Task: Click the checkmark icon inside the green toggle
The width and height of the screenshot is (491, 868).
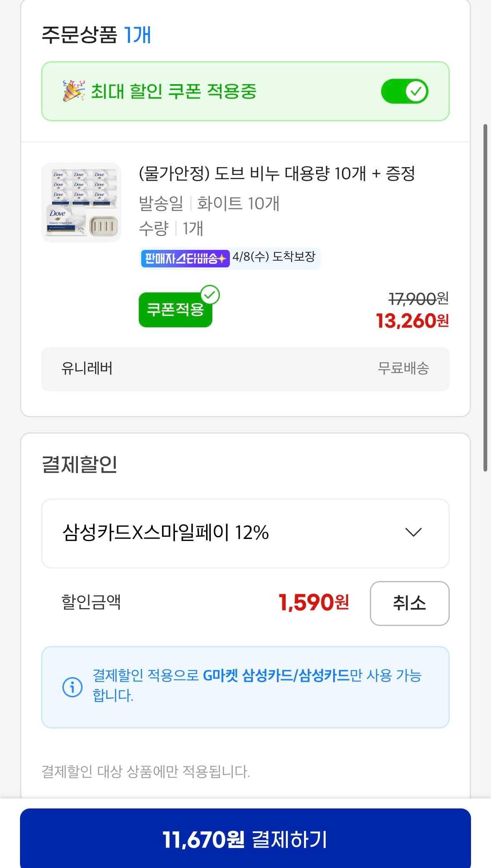Action: (416, 92)
